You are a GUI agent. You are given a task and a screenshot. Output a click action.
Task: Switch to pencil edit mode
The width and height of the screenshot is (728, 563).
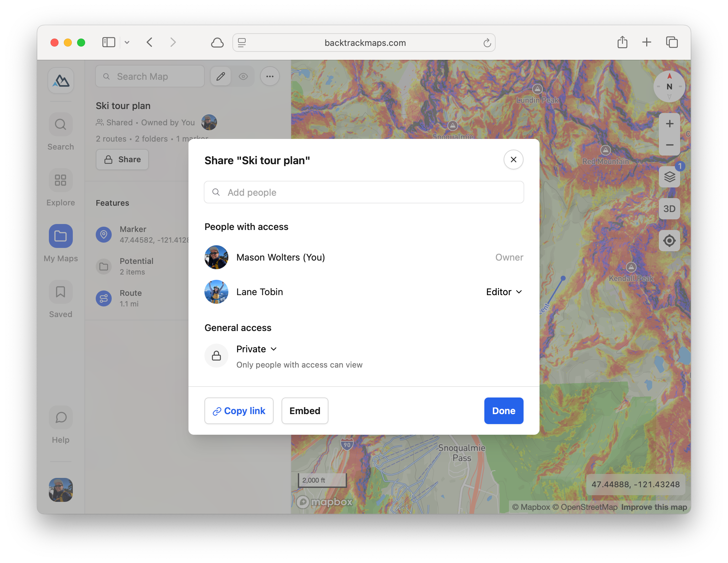[x=220, y=76]
